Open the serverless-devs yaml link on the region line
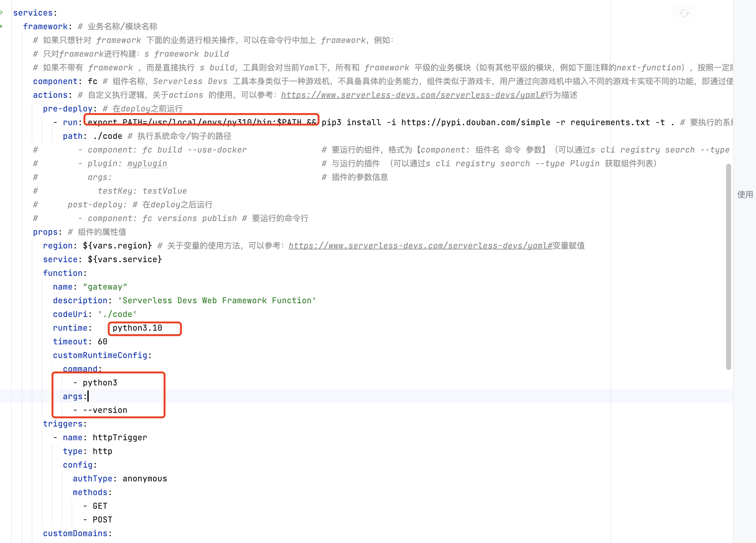This screenshot has width=756, height=543. coord(420,246)
